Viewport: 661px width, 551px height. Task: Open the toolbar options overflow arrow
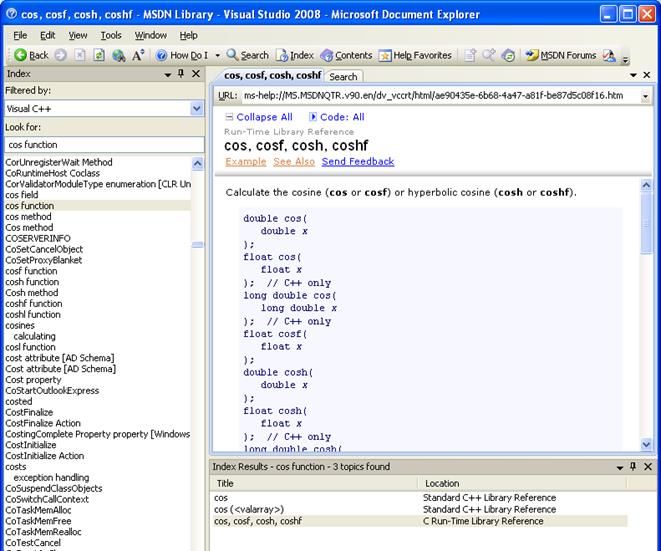coord(626,59)
